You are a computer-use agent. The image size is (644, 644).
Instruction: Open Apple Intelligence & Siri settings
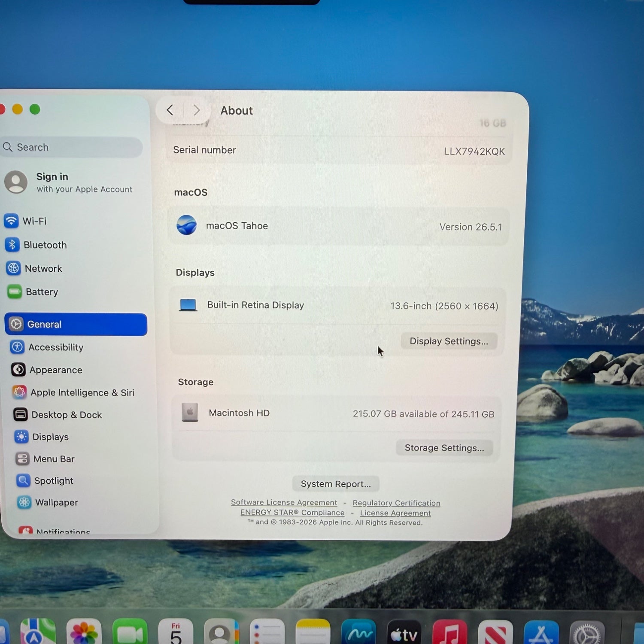(x=81, y=392)
